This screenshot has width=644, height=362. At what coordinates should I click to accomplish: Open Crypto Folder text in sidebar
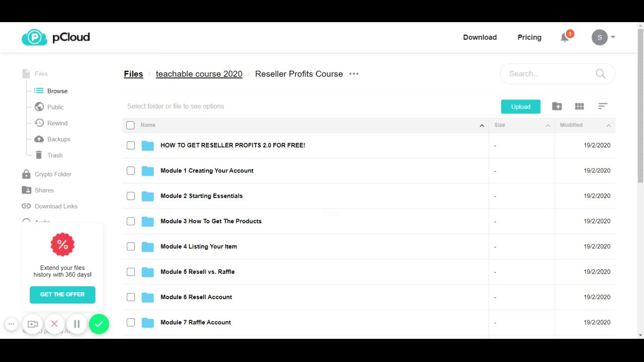(53, 174)
